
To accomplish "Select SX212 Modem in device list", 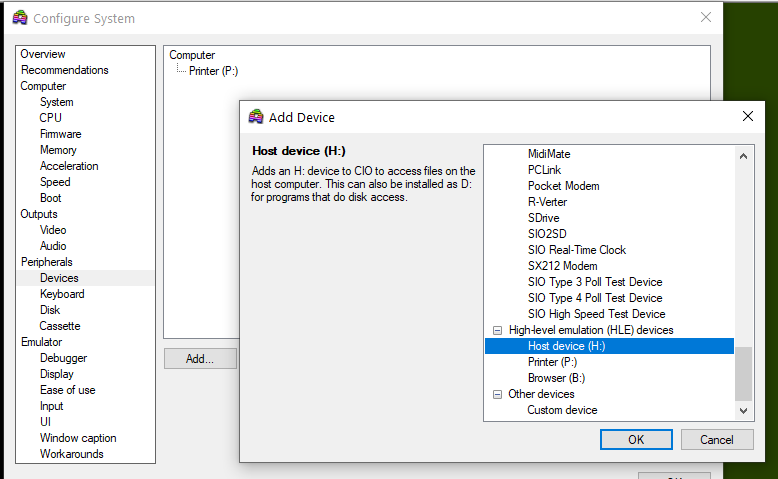I will [x=562, y=266].
